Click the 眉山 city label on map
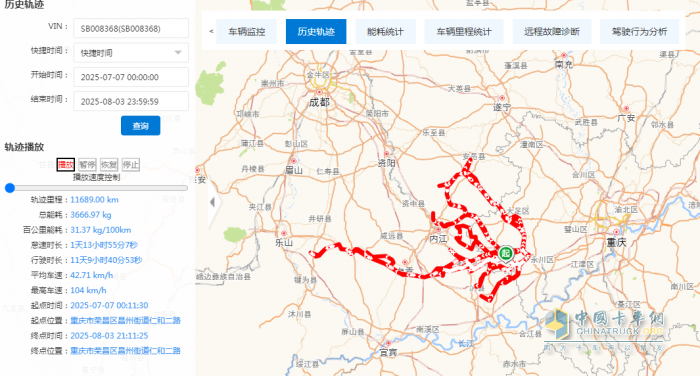Screen dimensions: 700x376 tap(294, 171)
